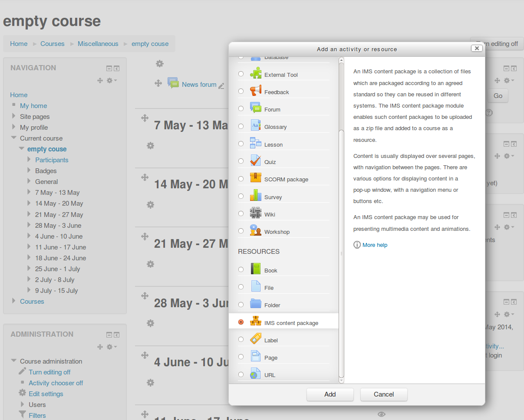Open the More help link

[x=375, y=245]
